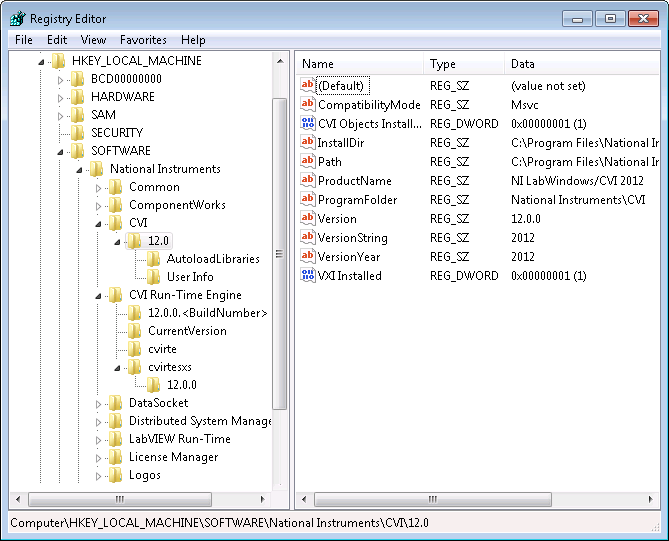Collapse the CVI Run-Time Engine key
Image resolution: width=669 pixels, height=541 pixels.
(x=98, y=296)
